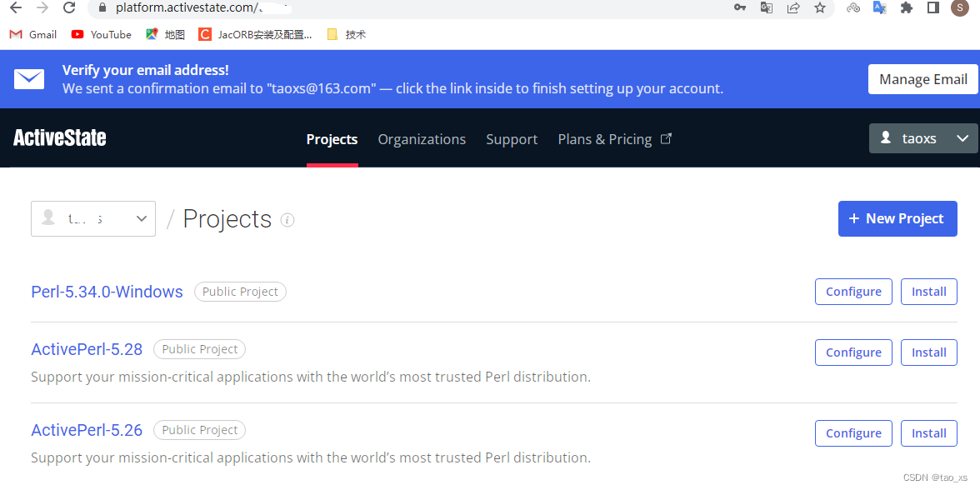Open the ActivePerl-5.28 project

tap(87, 349)
